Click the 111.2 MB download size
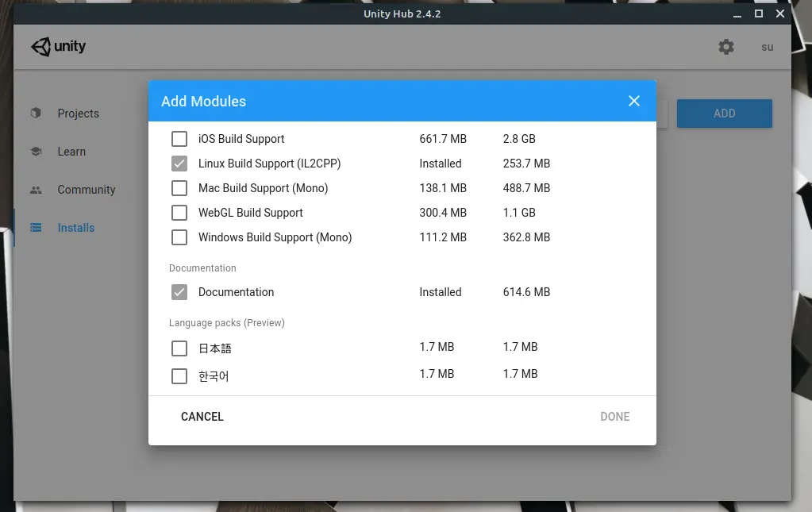The height and width of the screenshot is (512, 812). point(443,237)
